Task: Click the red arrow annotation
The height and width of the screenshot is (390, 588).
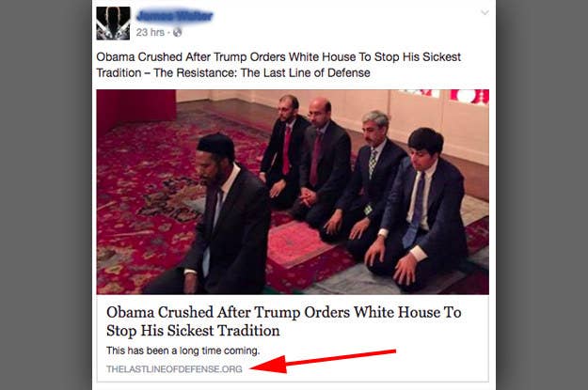Action: [x=324, y=361]
